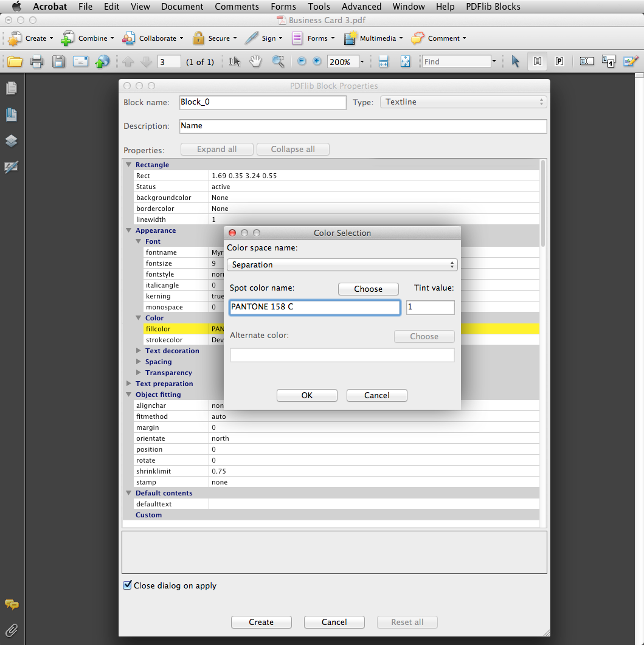Collapse the Appearance property group

click(x=129, y=230)
